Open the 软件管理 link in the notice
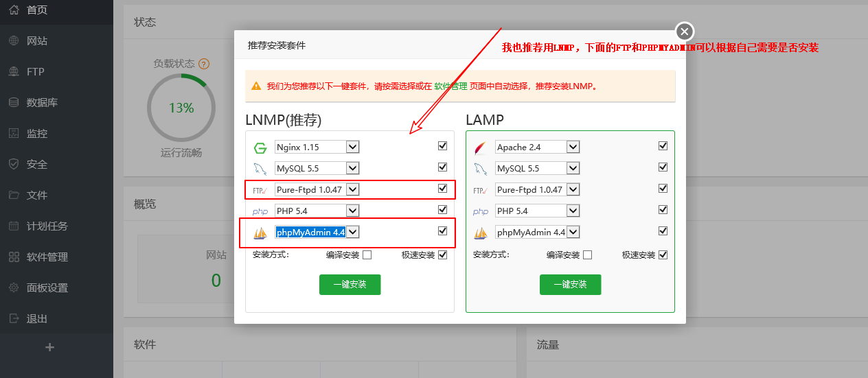The image size is (868, 378). (x=450, y=86)
